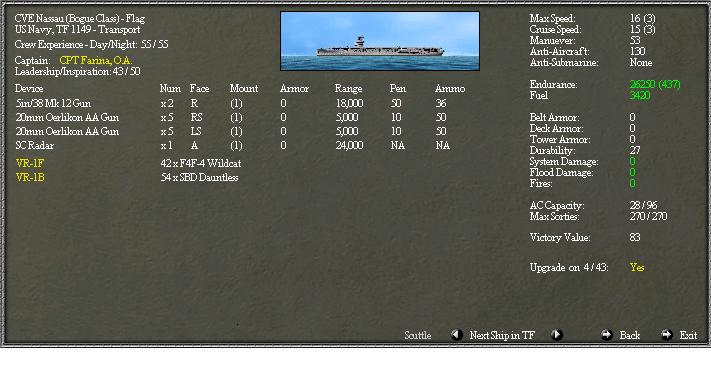Click the Victory Value 83
This screenshot has height=384, width=711.
[x=635, y=237]
